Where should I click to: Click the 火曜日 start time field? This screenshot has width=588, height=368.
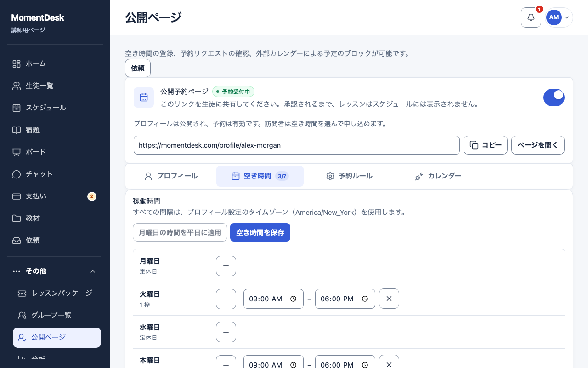[273, 299]
